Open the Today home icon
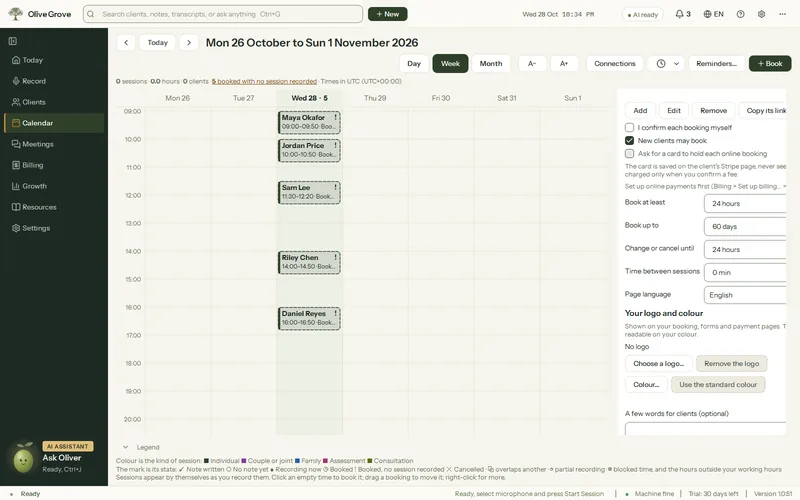800x500 pixels. (x=16, y=60)
